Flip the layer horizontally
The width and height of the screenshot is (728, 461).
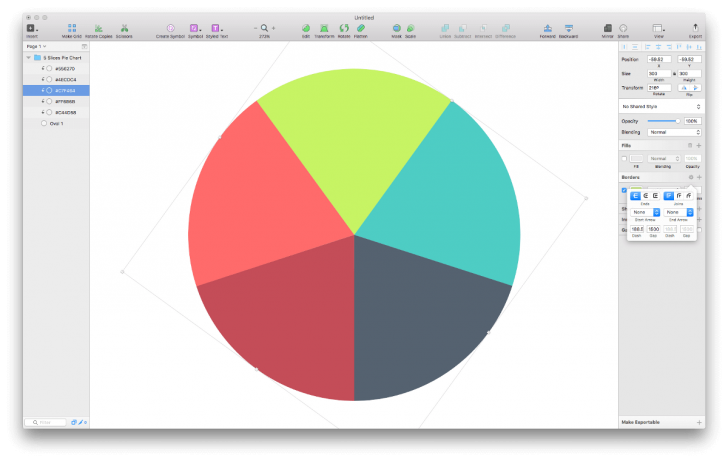coord(683,88)
